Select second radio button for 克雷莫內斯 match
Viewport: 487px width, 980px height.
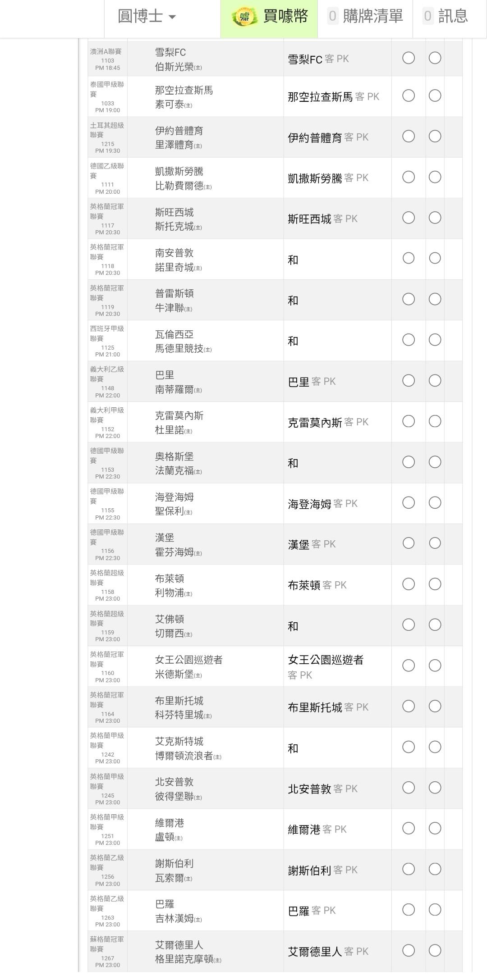pos(435,421)
